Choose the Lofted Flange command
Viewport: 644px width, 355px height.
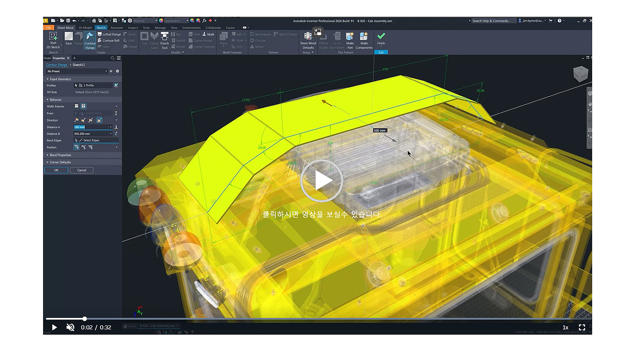point(109,34)
